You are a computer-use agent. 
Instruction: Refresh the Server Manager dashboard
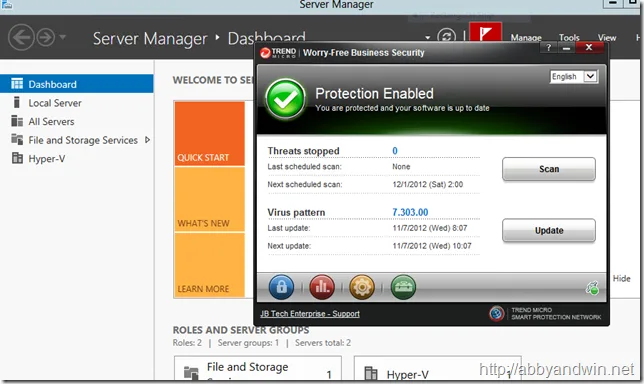446,37
